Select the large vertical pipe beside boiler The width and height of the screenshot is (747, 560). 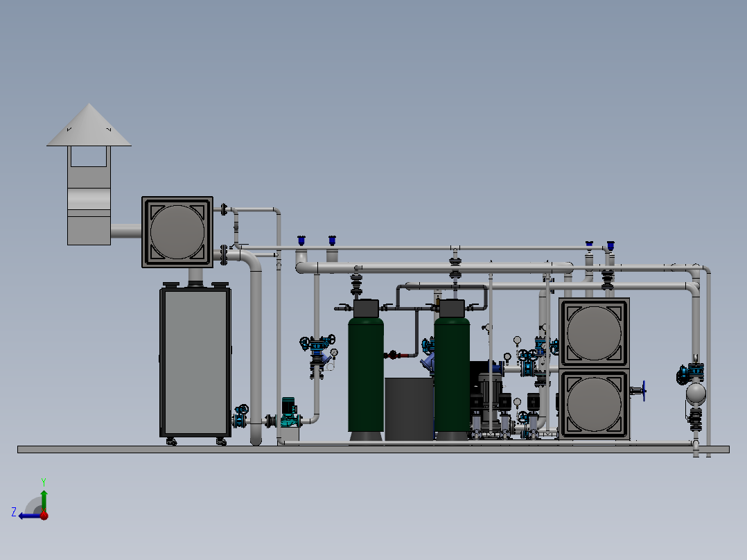coord(256,353)
